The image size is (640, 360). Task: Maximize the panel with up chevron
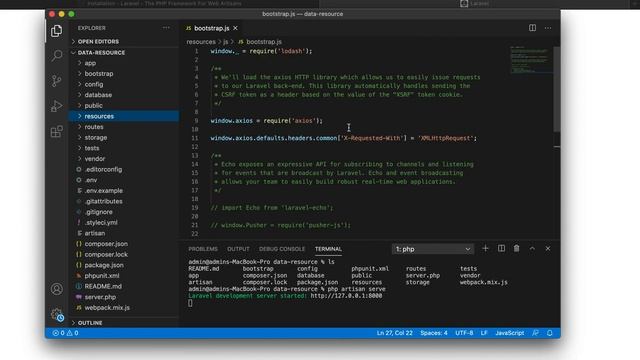tap(532, 248)
